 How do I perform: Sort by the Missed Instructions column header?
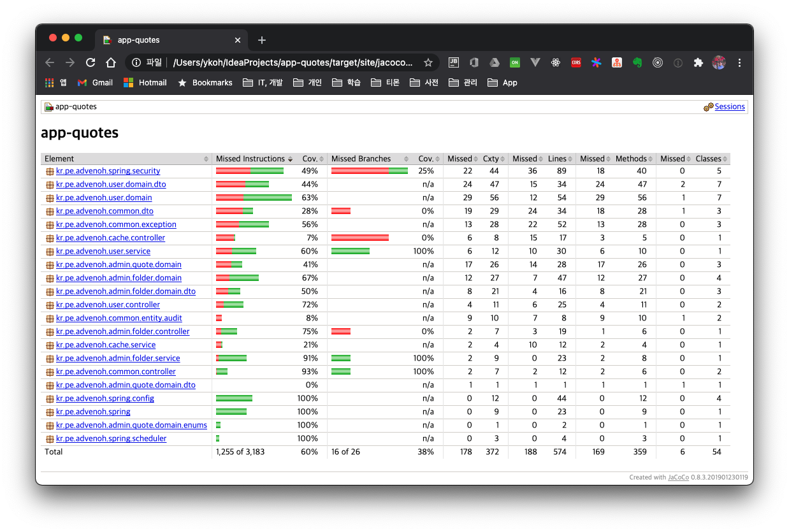pos(250,159)
